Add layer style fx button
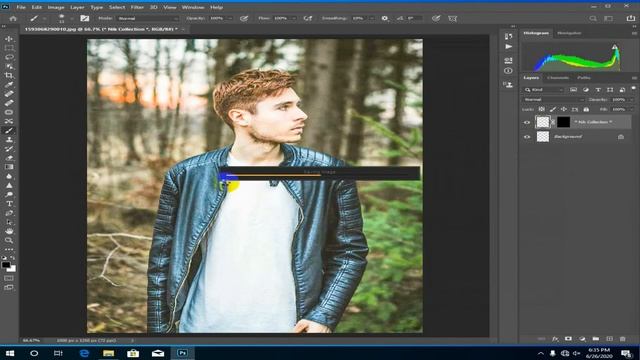The width and height of the screenshot is (640, 360). point(555,339)
